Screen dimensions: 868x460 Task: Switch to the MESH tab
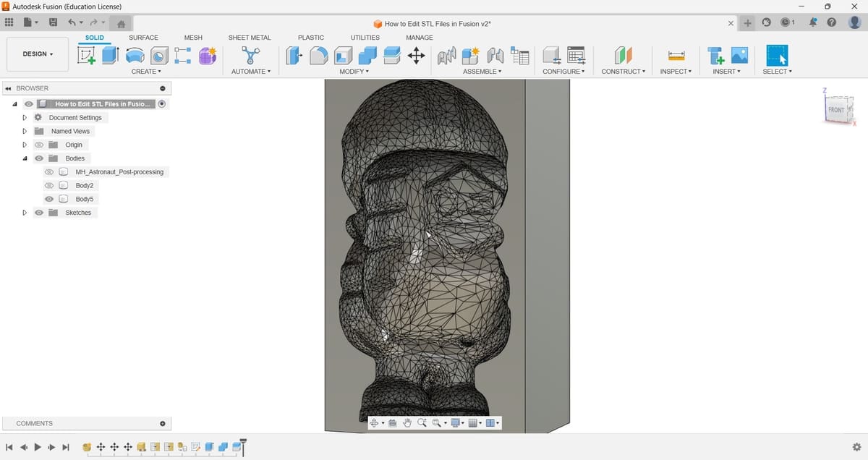(x=193, y=38)
